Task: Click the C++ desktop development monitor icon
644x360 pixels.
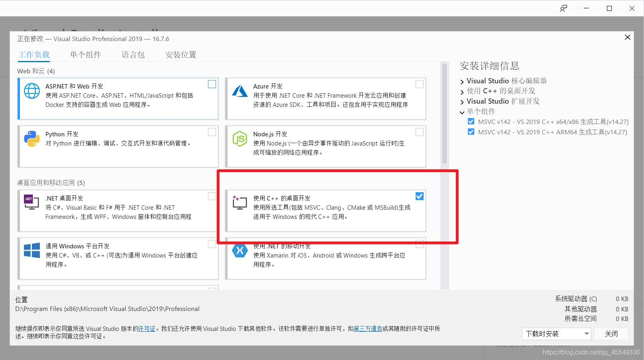Action: 240,203
